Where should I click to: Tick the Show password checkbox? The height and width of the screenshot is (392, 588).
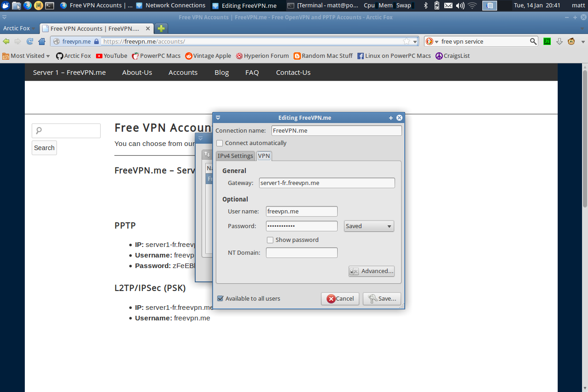pos(270,240)
